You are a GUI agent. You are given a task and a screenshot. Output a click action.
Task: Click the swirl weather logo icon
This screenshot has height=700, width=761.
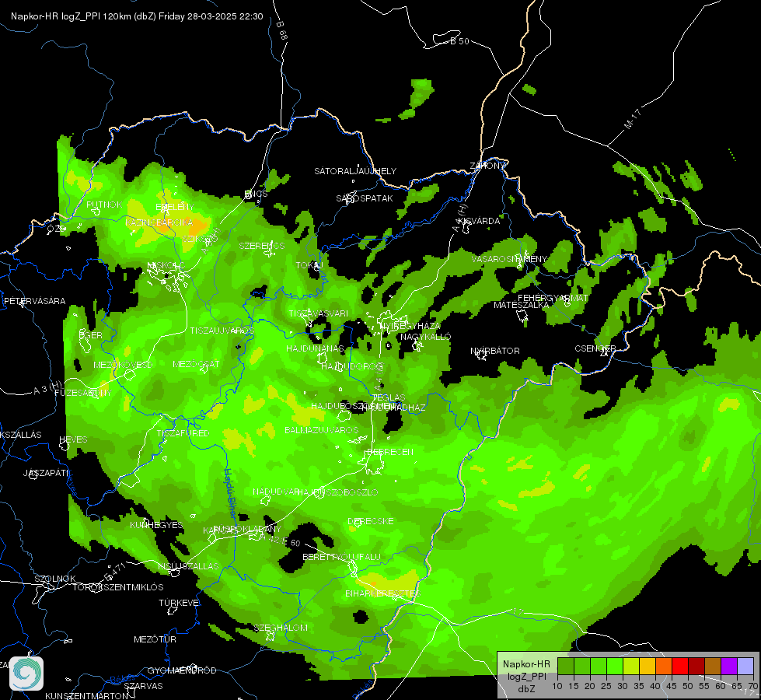(x=26, y=674)
